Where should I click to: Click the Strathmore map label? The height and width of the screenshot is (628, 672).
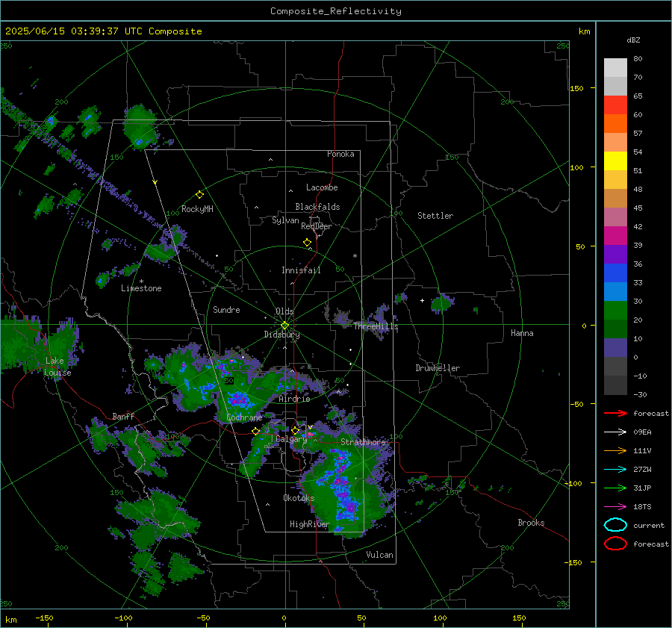tap(364, 442)
